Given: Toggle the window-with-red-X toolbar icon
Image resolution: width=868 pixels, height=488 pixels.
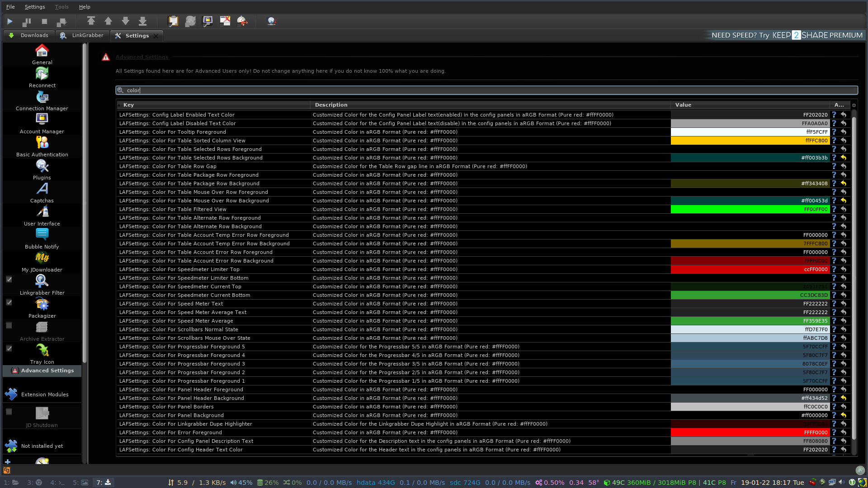Looking at the screenshot, I should 225,21.
